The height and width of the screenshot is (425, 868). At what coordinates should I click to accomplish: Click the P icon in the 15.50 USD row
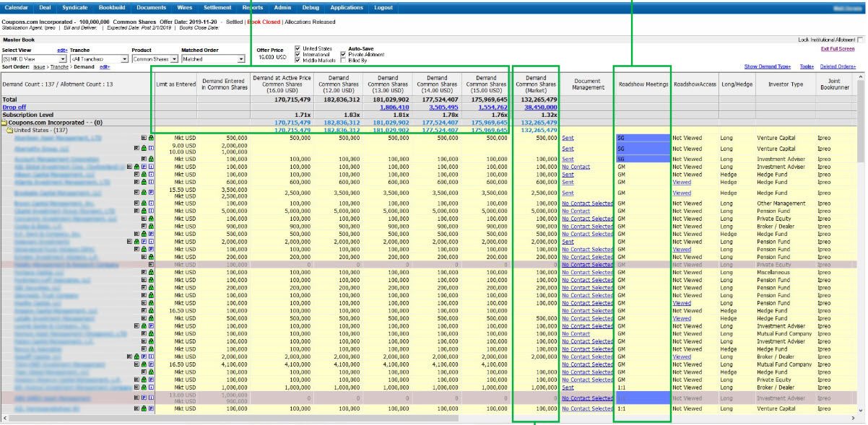151,193
